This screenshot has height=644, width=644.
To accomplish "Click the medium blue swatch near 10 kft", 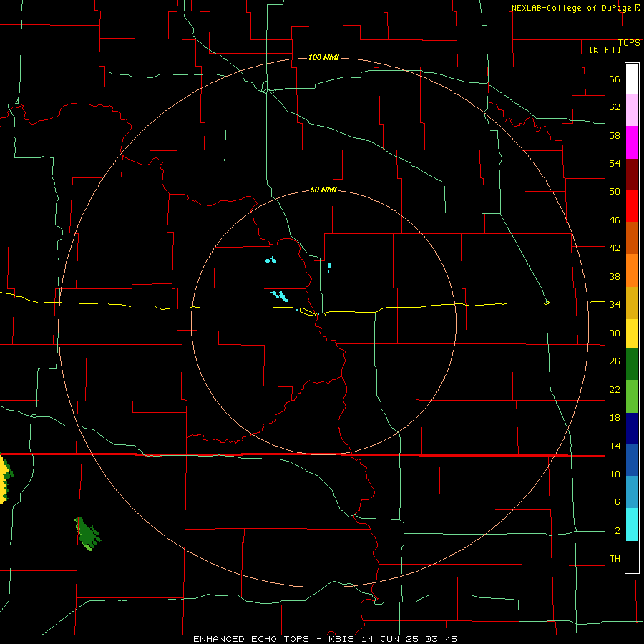I will point(632,460).
